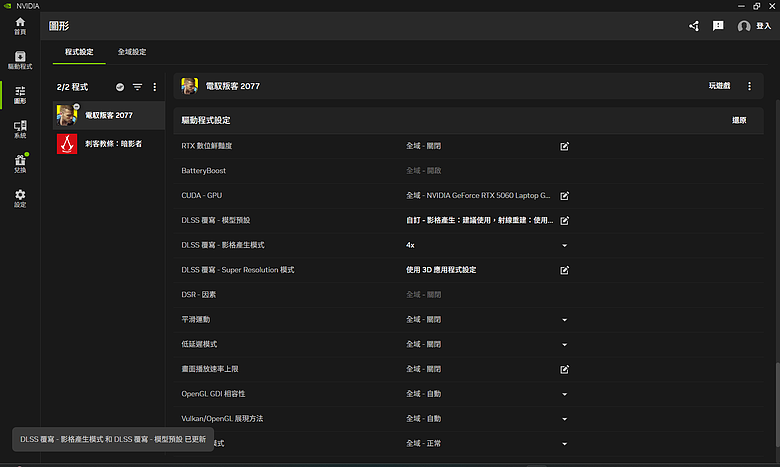Click the share icon in header
The image size is (780, 467).
pyautogui.click(x=694, y=26)
